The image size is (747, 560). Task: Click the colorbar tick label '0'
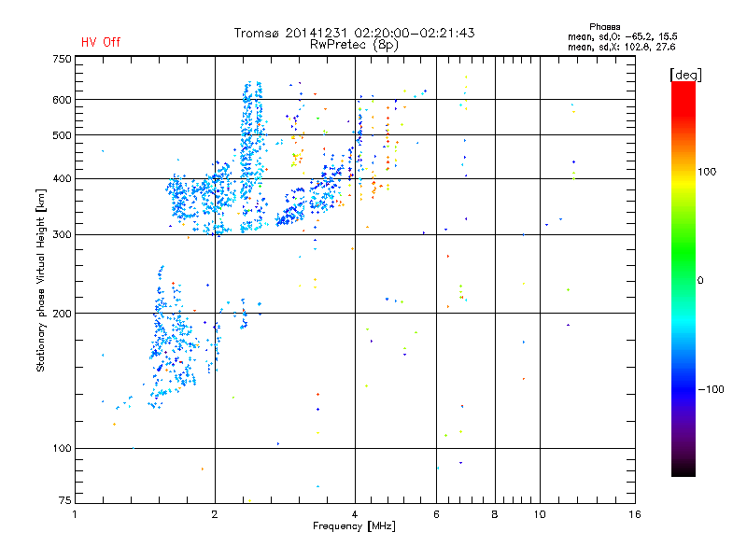click(x=700, y=281)
